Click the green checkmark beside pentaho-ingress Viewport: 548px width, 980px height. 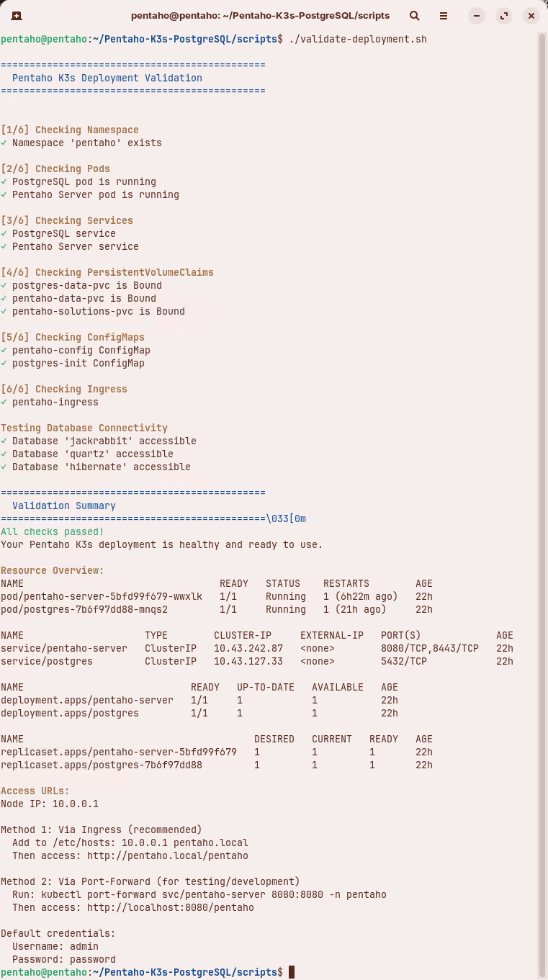click(x=4, y=402)
